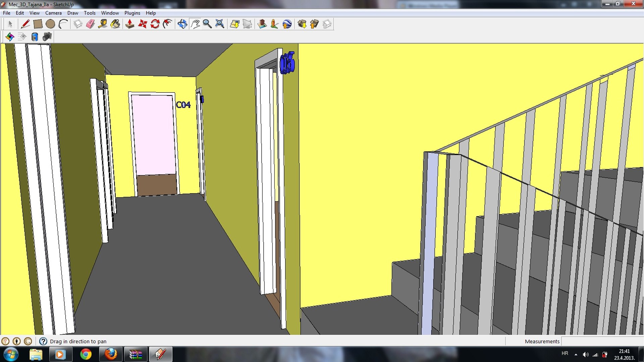Screen dimensions: 644x362
Task: Select the arrow Select tool
Action: click(x=10, y=24)
